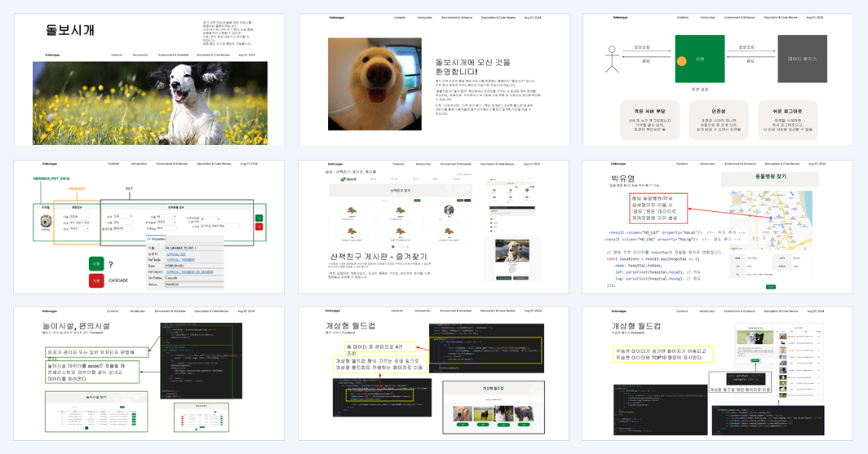Click the 박유영 name heading
Viewport: 868px width, 454px height.
tap(622, 179)
